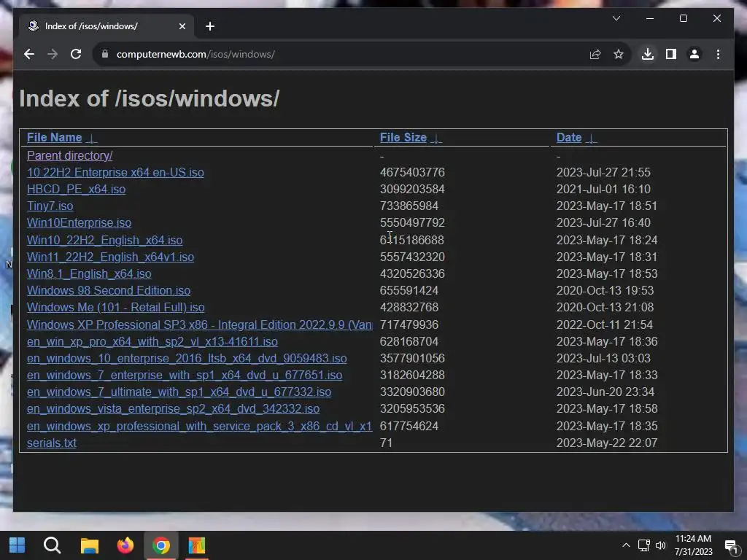Click the Index of /isos/windows/ heading
This screenshot has width=747, height=560.
click(149, 98)
